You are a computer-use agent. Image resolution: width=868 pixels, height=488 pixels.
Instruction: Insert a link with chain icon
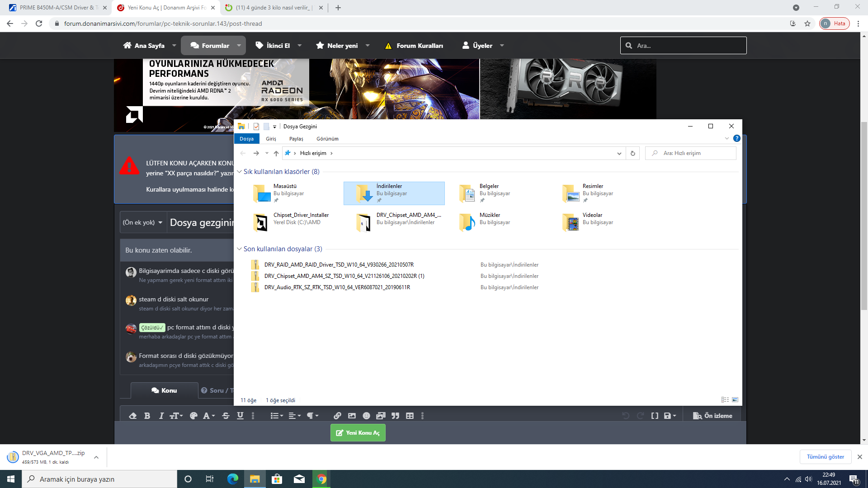pyautogui.click(x=337, y=416)
